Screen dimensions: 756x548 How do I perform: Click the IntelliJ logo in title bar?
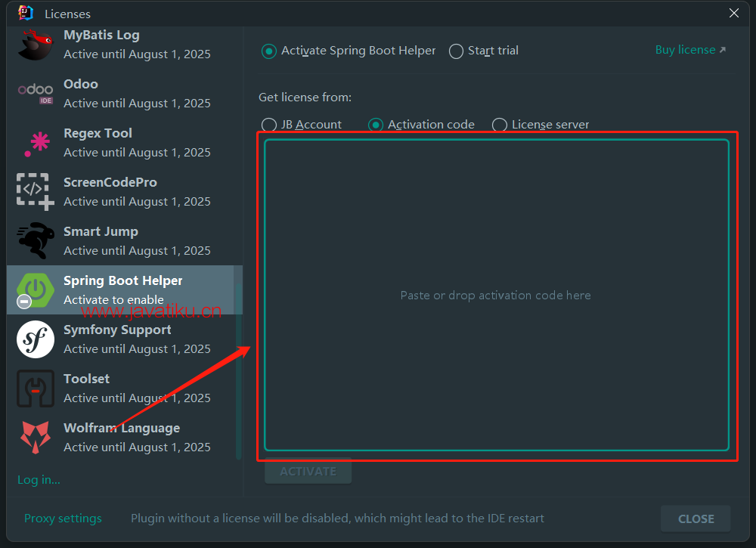coord(26,13)
